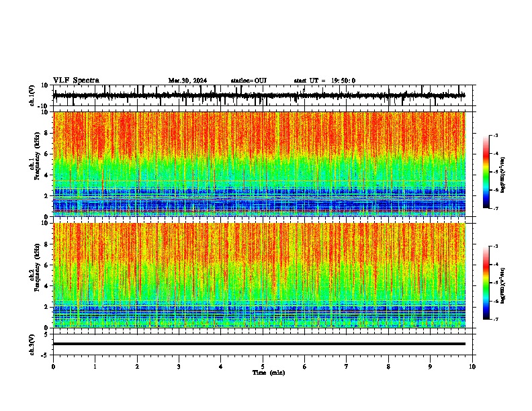The width and height of the screenshot is (532, 411).
Task: Click the ch.2 "Frequency (kHz)" axis label
Action: tap(38, 267)
